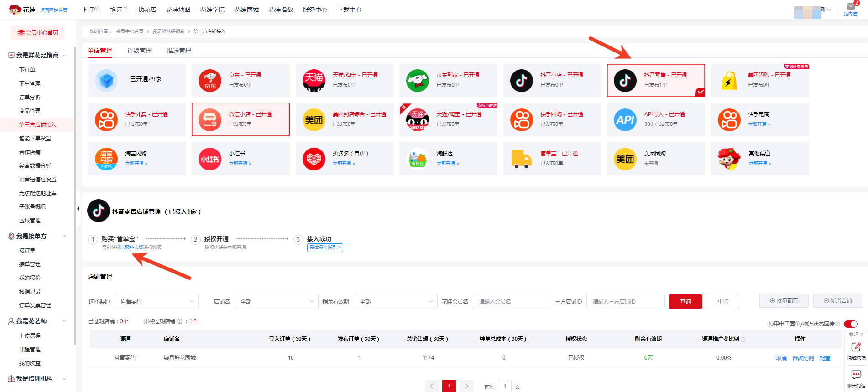This screenshot has height=392, width=868.
Task: Select the 管单宝 delivery truck icon
Action: pos(521,159)
